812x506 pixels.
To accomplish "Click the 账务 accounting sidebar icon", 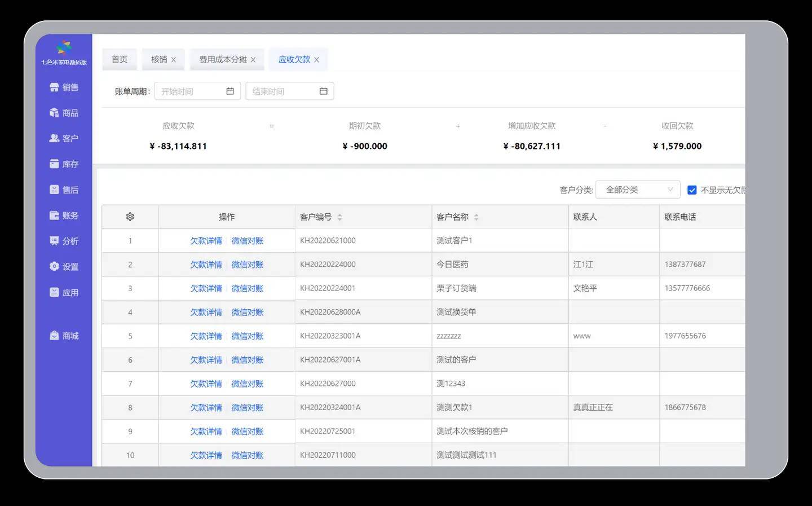I will tap(54, 215).
